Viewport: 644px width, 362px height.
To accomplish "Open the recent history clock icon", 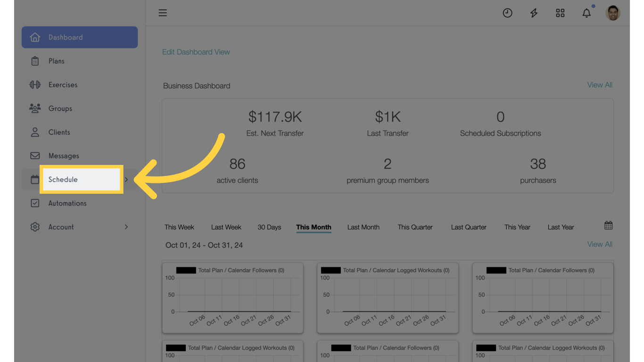I will pyautogui.click(x=507, y=13).
